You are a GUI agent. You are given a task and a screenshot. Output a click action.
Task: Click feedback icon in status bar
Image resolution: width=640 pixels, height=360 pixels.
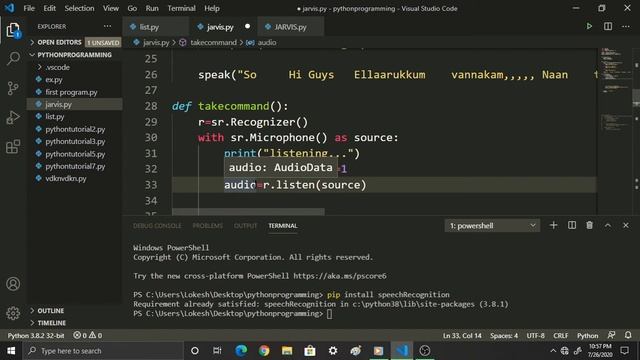click(611, 335)
